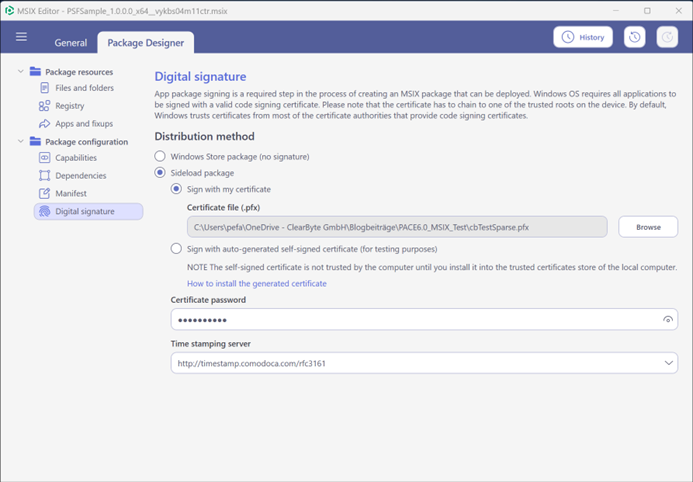Click the Capabilities icon
Viewport: 693px width, 482px height.
[x=44, y=158]
